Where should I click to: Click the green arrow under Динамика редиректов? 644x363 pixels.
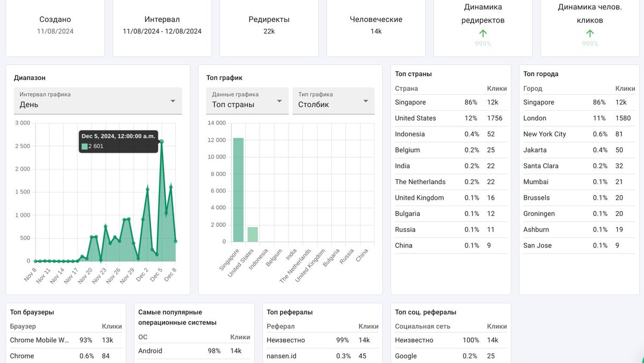[483, 33]
